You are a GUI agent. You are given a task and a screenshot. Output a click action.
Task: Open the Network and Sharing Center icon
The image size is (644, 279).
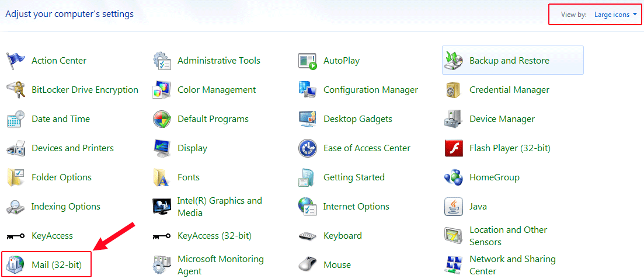[454, 265]
